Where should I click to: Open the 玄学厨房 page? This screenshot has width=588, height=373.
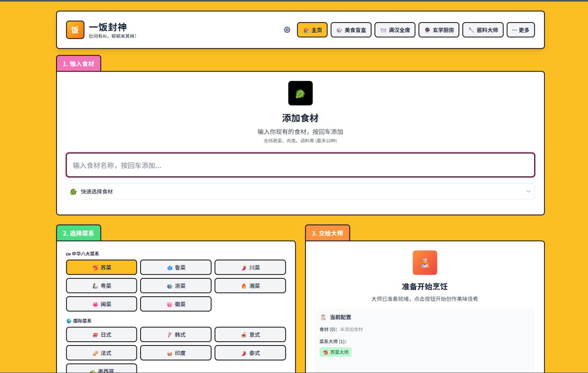(x=439, y=30)
